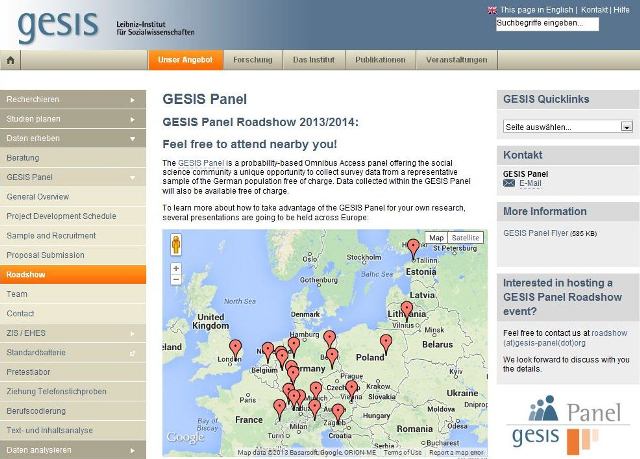Select the Street View pegman icon
640x459 pixels.
(x=176, y=244)
